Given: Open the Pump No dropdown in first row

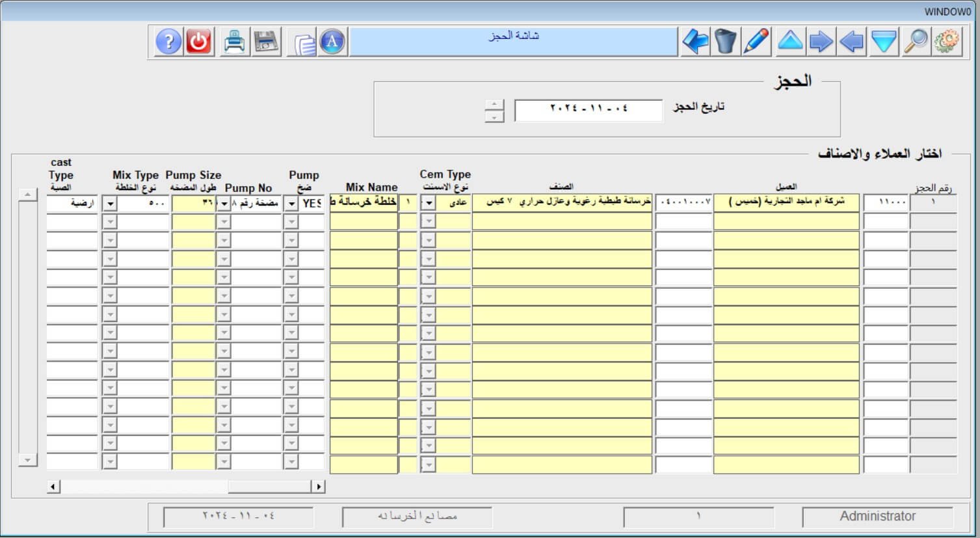Looking at the screenshot, I should click(224, 204).
